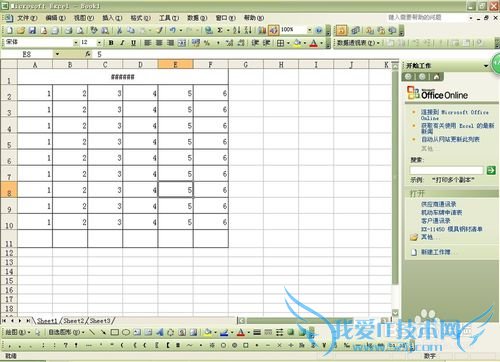Open the Fill Color dropdown arrow
Screen dimensions: 500x362
coord(305,43)
